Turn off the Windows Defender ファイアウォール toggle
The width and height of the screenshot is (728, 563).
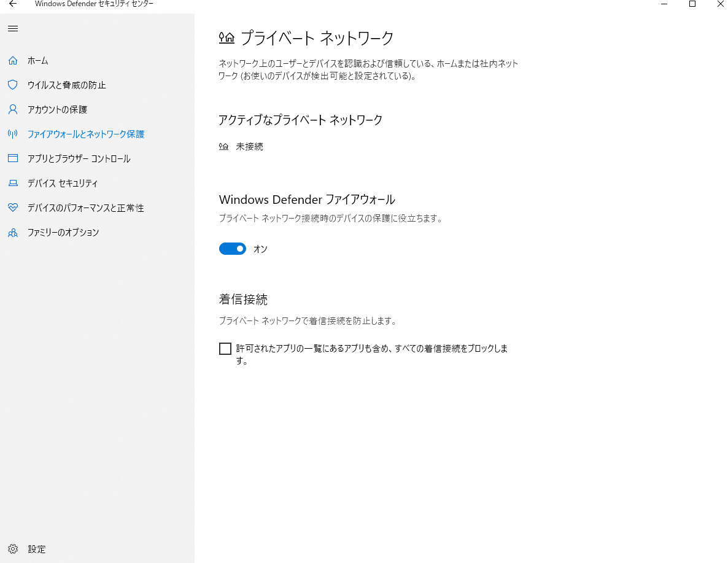pos(232,249)
